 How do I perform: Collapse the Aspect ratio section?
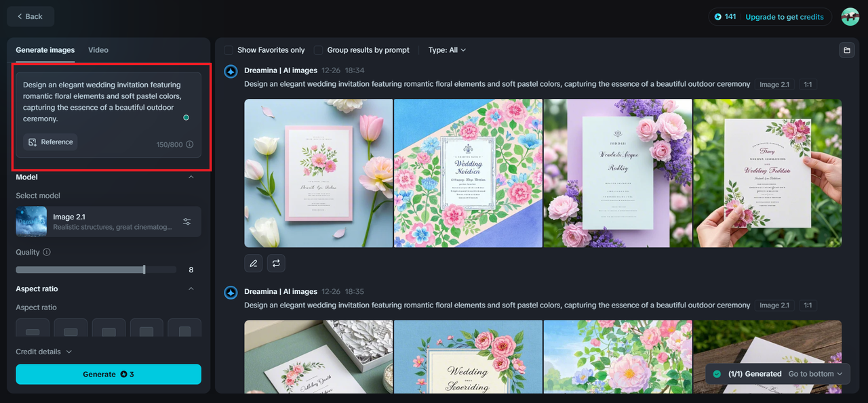[x=191, y=289]
